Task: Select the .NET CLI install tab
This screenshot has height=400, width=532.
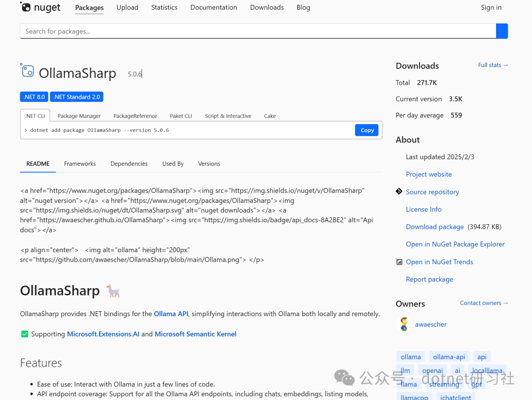Action: coord(35,116)
